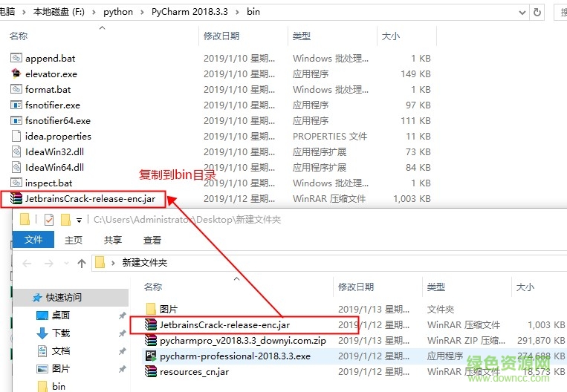The image size is (567, 392).
Task: Open address bar history dropdown in bin window
Action: 522,13
